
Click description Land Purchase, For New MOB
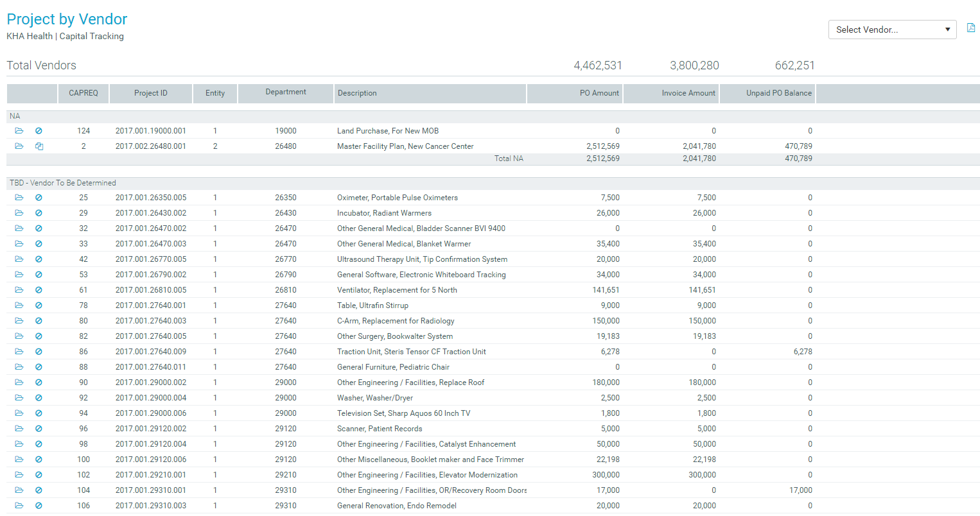pos(388,131)
